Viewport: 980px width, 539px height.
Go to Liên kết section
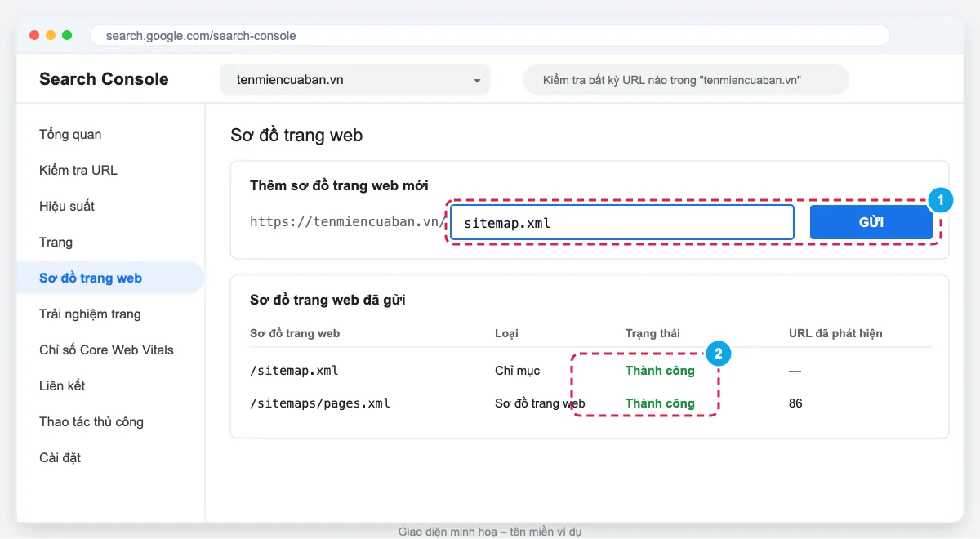(62, 386)
